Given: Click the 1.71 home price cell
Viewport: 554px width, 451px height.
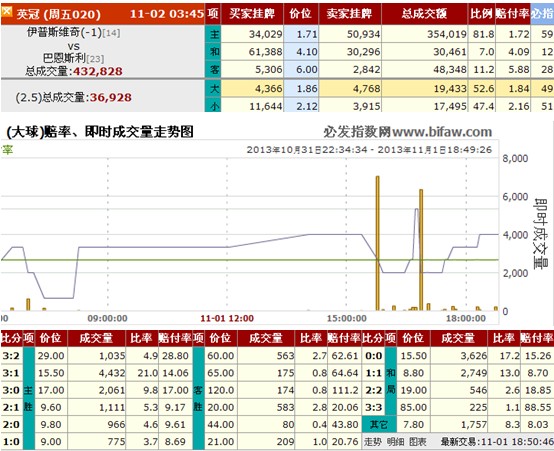Looking at the screenshot, I should tap(301, 34).
